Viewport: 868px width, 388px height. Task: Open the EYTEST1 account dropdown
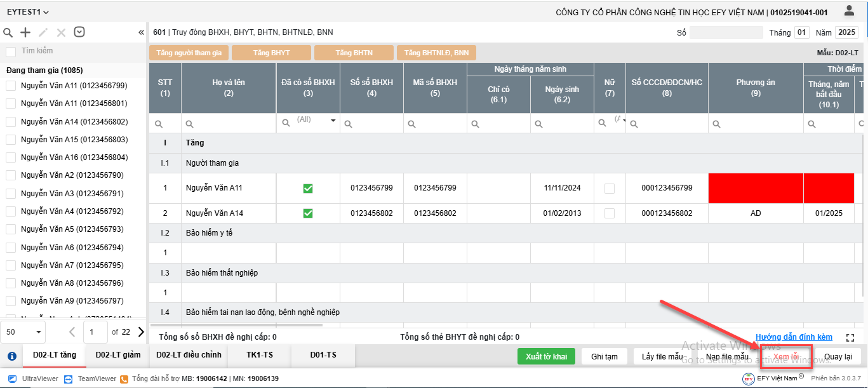(x=28, y=12)
